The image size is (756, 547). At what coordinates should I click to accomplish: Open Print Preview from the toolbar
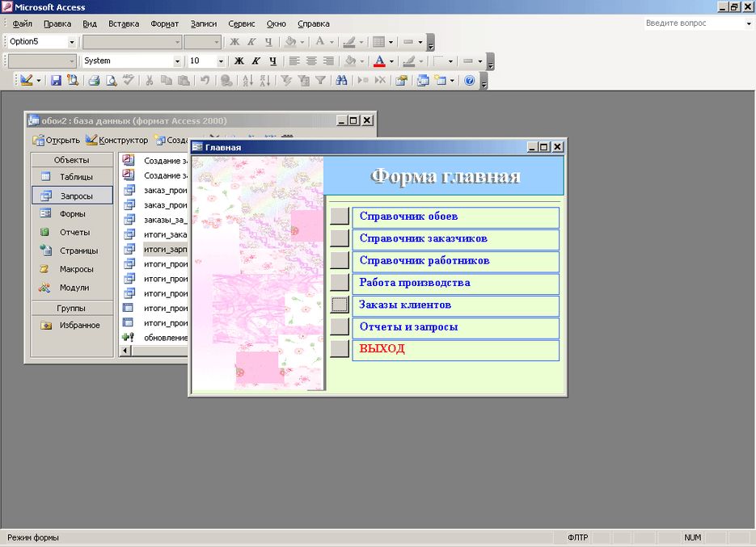point(112,81)
